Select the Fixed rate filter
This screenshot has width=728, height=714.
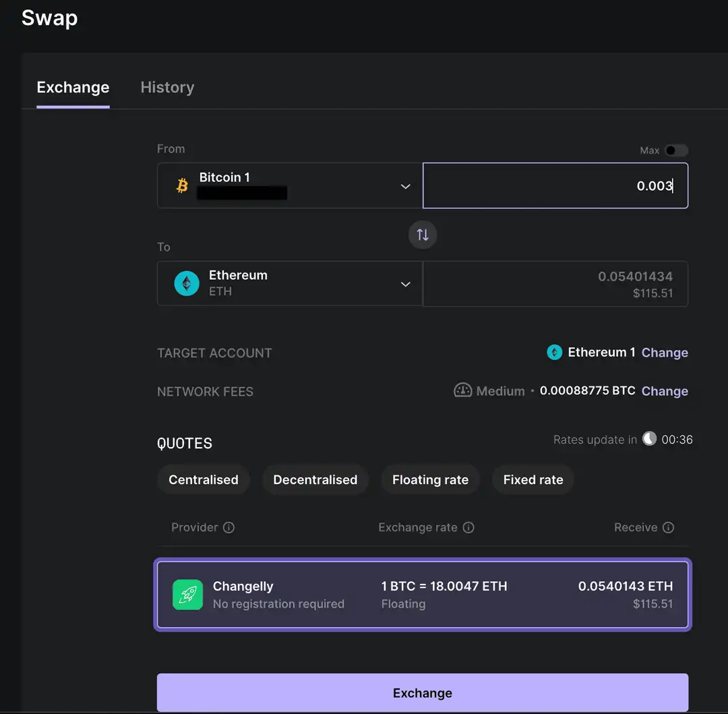tap(533, 479)
